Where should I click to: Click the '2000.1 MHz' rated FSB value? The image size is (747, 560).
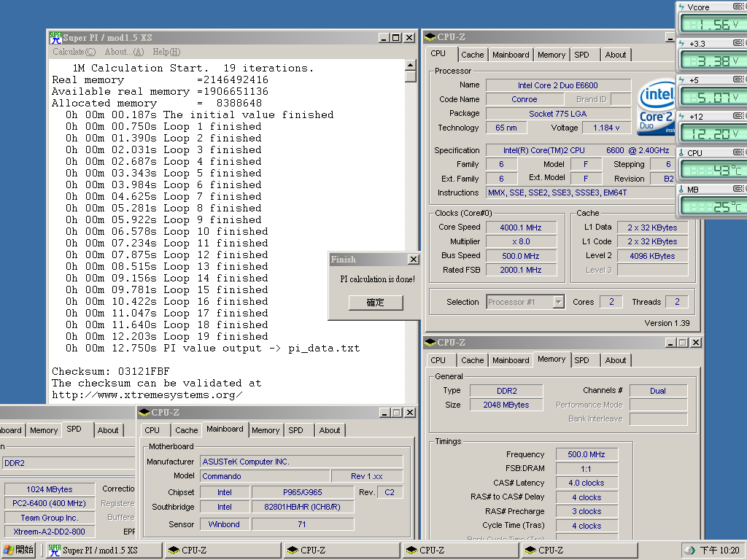pyautogui.click(x=521, y=270)
